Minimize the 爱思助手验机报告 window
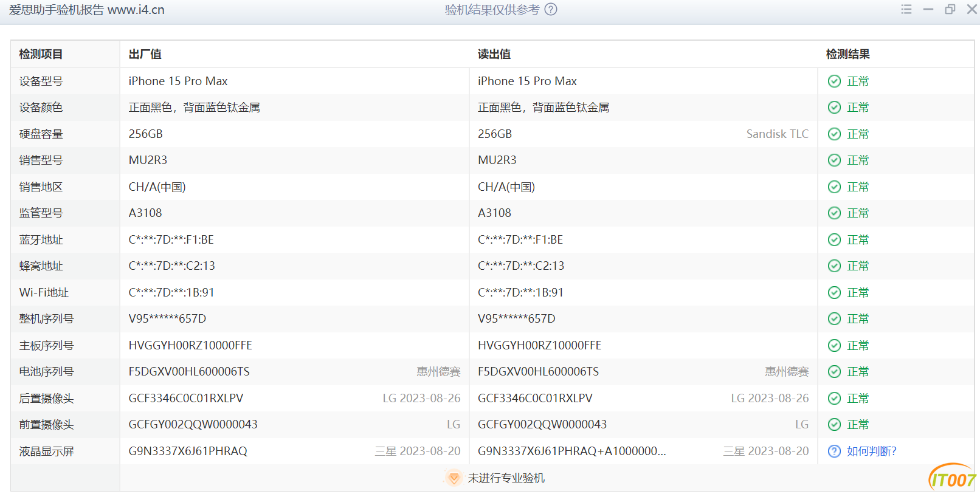Screen dimensions: 980x494 click(928, 10)
